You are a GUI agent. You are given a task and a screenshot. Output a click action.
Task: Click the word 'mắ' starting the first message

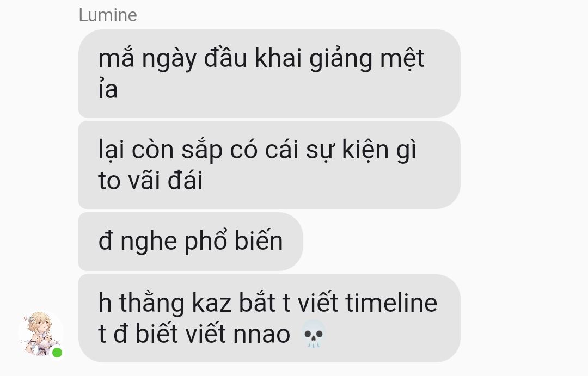117,58
